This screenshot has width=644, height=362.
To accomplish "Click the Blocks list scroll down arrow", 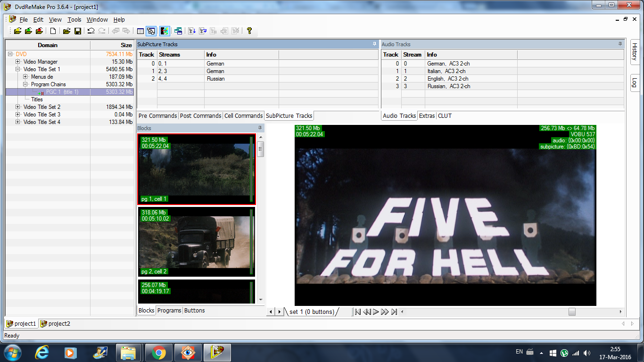I will tap(260, 300).
